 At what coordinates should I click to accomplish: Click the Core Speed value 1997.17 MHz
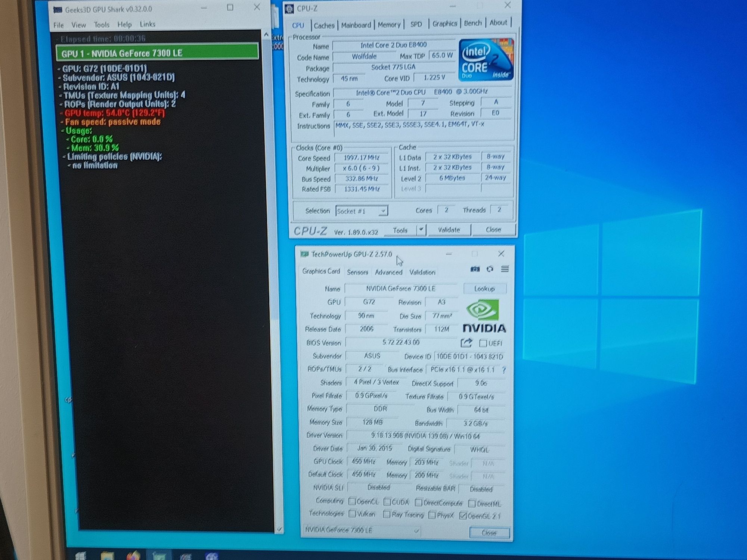[362, 158]
